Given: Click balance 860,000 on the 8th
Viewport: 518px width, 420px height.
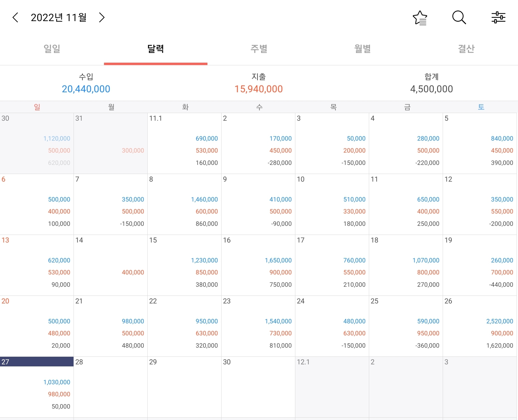Looking at the screenshot, I should pos(207,224).
